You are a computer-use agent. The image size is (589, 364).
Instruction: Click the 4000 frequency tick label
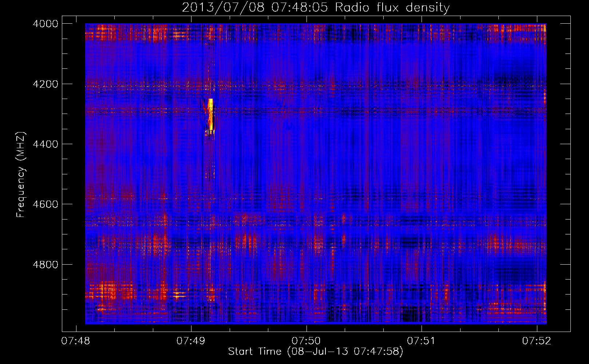pos(46,24)
